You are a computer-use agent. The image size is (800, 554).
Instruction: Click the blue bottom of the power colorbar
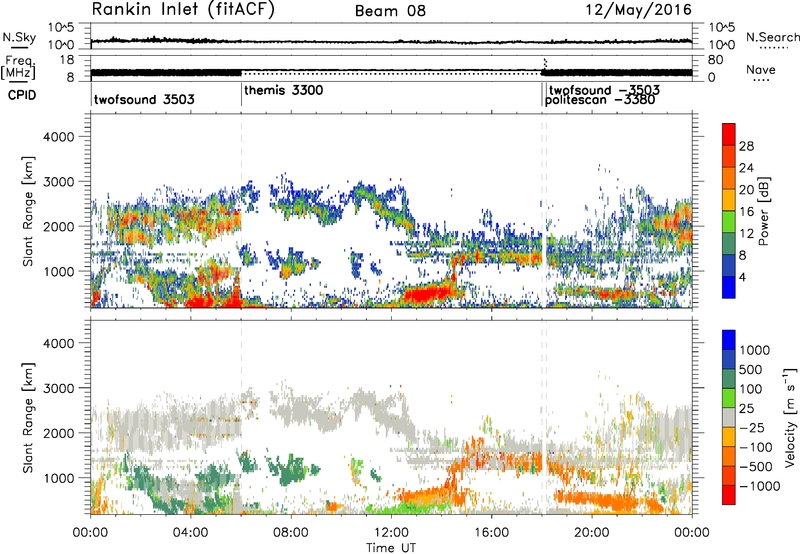[729, 287]
